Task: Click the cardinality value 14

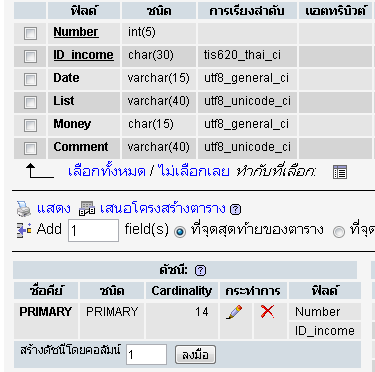Action: pyautogui.click(x=202, y=312)
